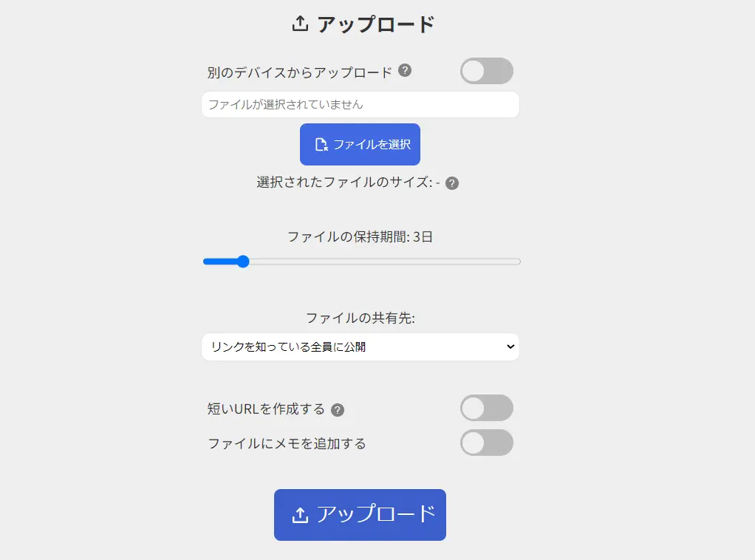This screenshot has height=560, width=755.
Task: Click the ファイルの保持期間: 3日 label
Action: pyautogui.click(x=360, y=236)
